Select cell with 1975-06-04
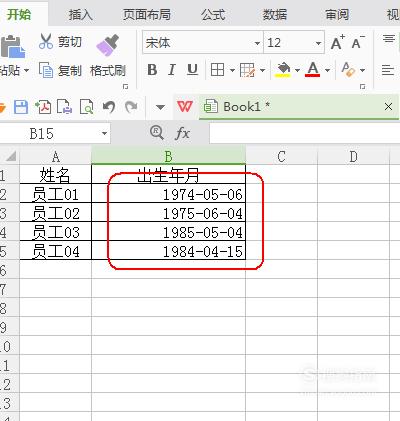Image resolution: width=400 pixels, height=421 pixels. [169, 212]
